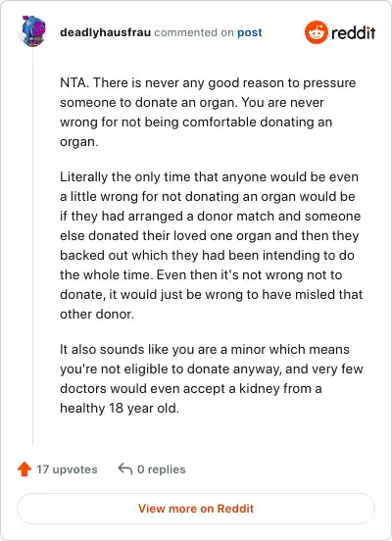
Task: Click the paragraph starting "It also sounds like"
Action: pyautogui.click(x=211, y=378)
